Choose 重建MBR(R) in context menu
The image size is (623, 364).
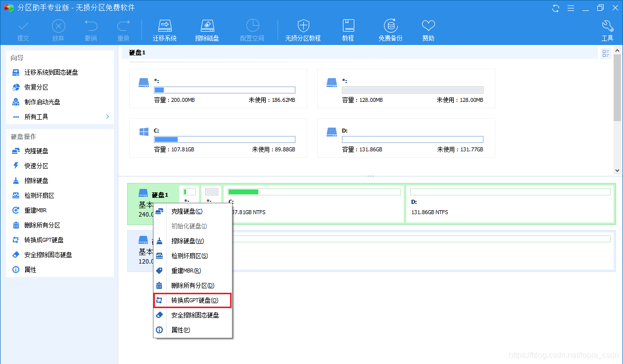click(x=192, y=271)
